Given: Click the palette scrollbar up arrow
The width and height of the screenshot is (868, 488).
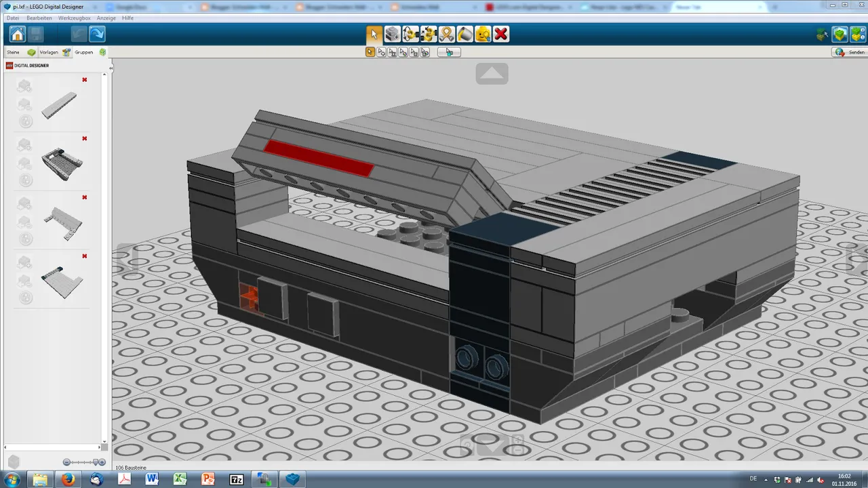Looking at the screenshot, I should click(104, 74).
